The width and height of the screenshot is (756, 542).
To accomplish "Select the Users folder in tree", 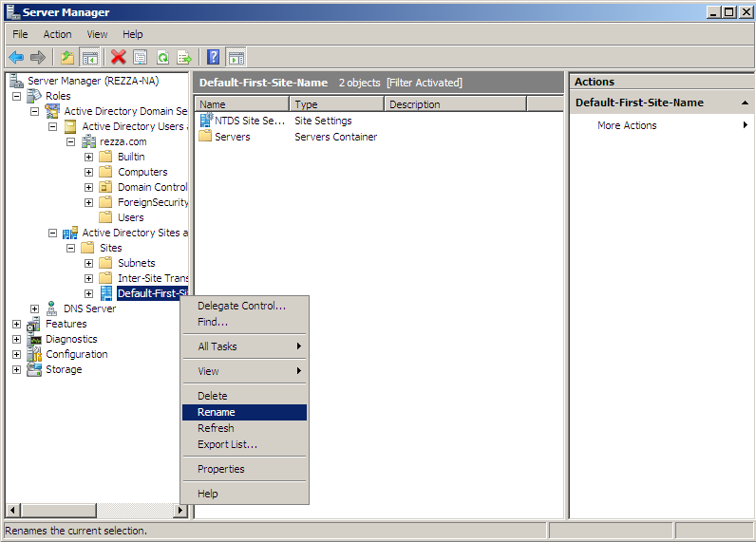I will [131, 217].
